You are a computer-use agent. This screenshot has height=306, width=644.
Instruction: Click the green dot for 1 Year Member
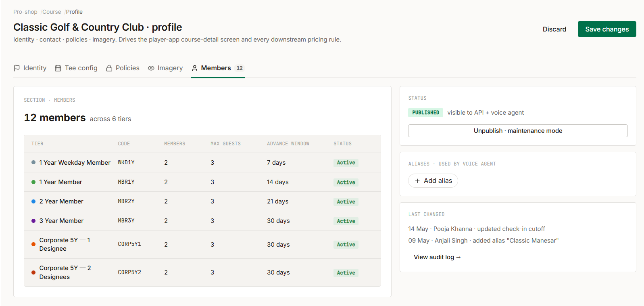click(33, 182)
